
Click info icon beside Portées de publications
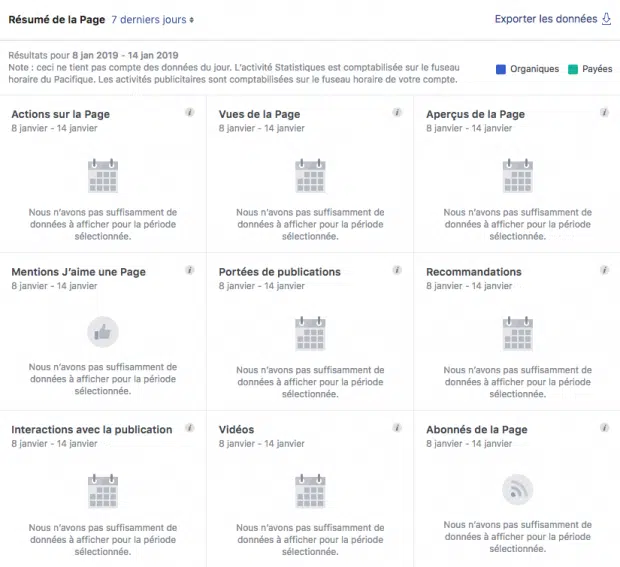click(x=397, y=270)
